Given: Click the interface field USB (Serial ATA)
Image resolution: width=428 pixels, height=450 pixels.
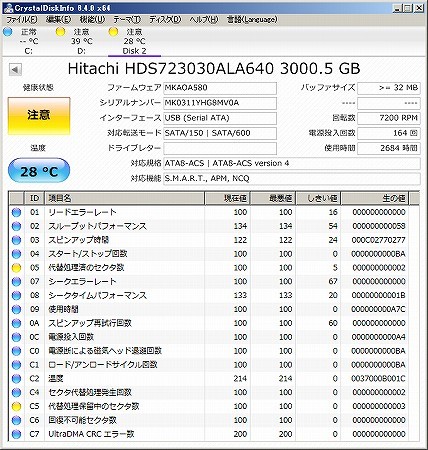Looking at the screenshot, I should pos(220,118).
